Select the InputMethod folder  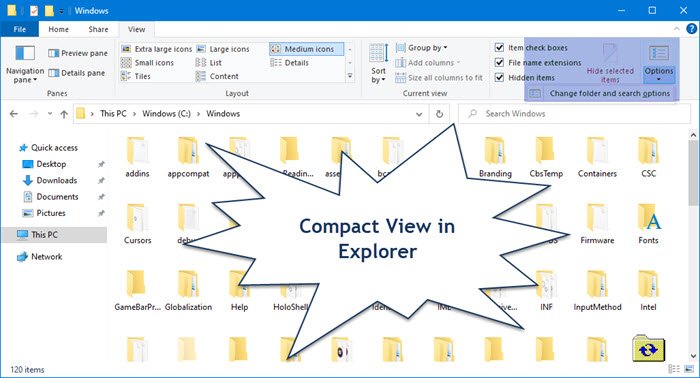[597, 291]
